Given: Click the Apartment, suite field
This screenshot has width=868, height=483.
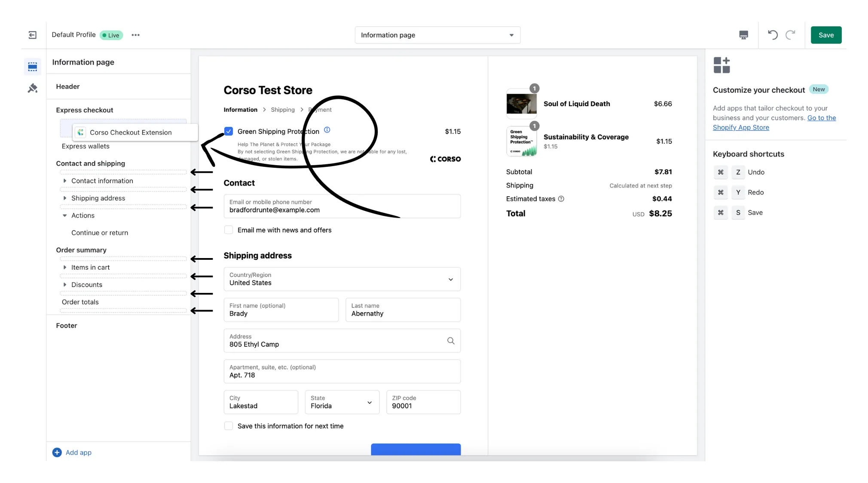Looking at the screenshot, I should 342,371.
